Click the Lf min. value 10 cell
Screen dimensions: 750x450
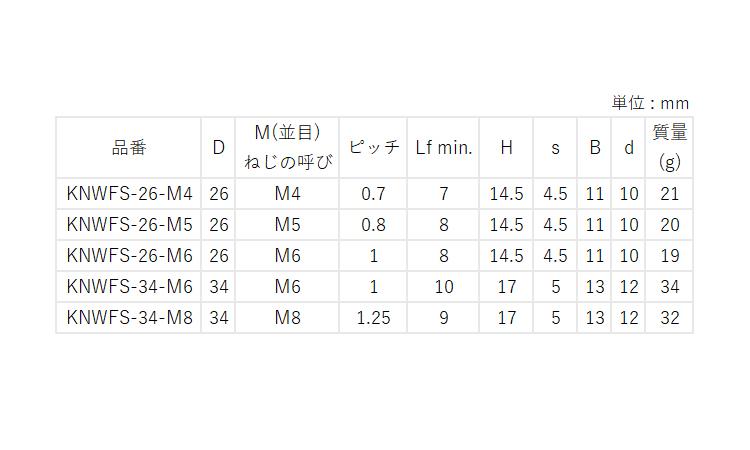(444, 287)
